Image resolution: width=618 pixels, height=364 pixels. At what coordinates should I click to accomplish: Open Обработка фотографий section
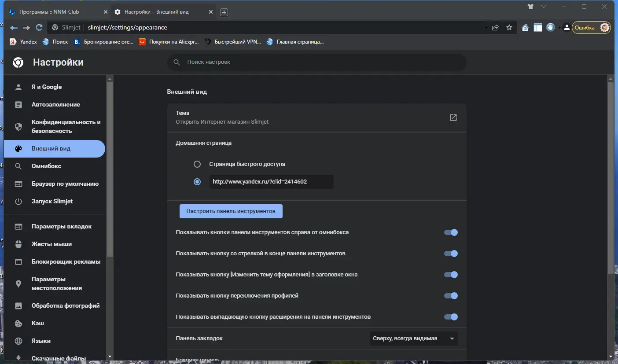55,305
